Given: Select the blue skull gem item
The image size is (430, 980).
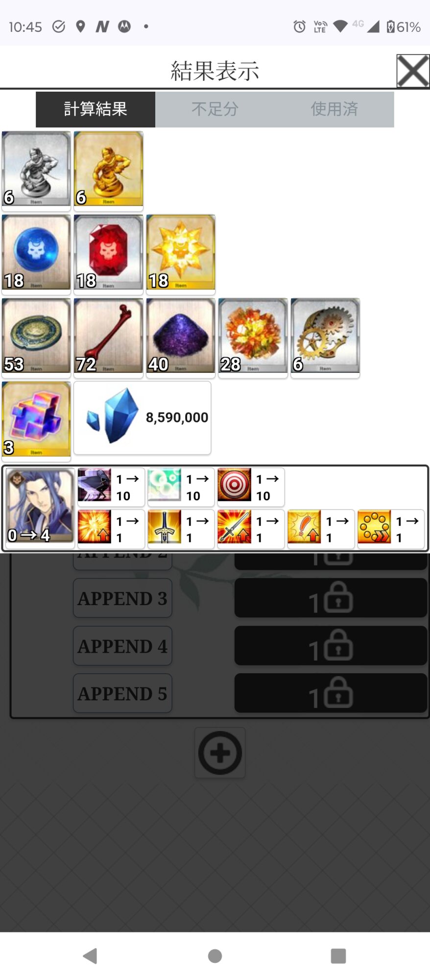Looking at the screenshot, I should tap(36, 253).
